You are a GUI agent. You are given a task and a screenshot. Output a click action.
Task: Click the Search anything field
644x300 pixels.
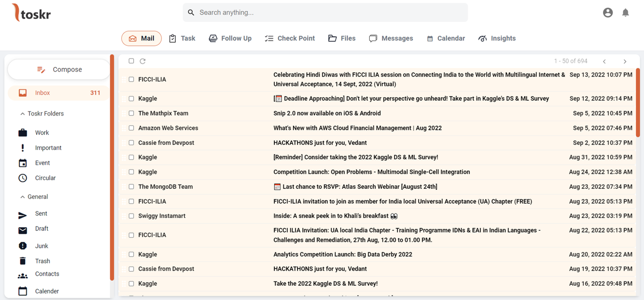[x=325, y=13]
